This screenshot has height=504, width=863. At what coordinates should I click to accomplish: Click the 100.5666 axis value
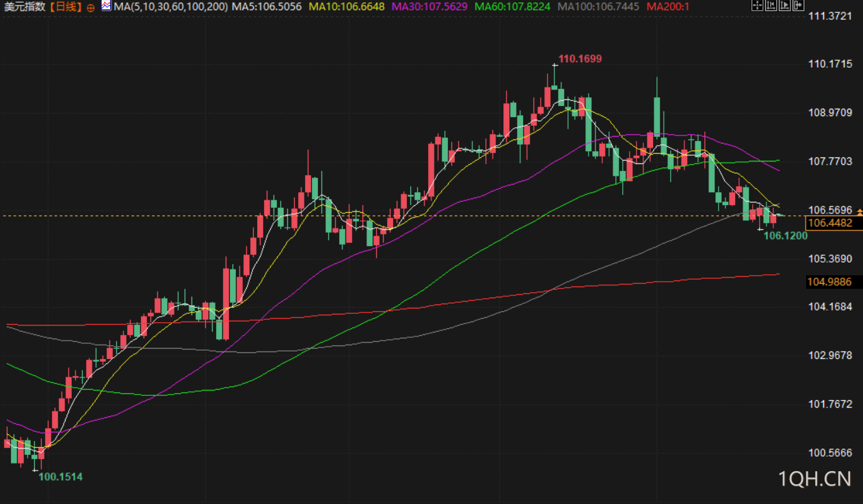[x=830, y=453]
